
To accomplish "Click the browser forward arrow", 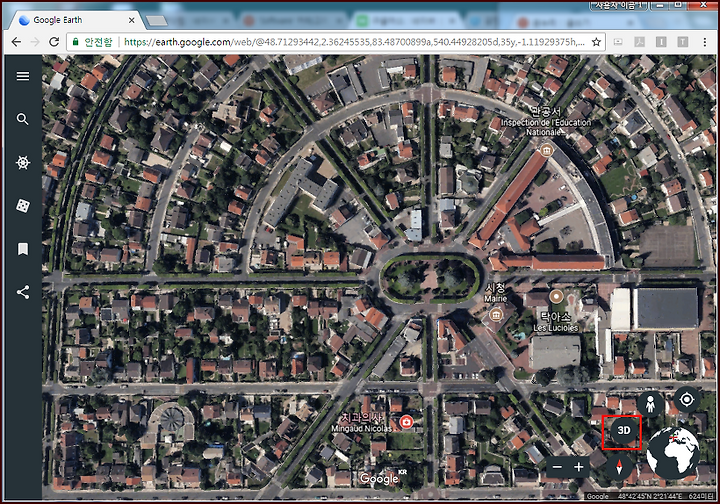I will point(35,42).
